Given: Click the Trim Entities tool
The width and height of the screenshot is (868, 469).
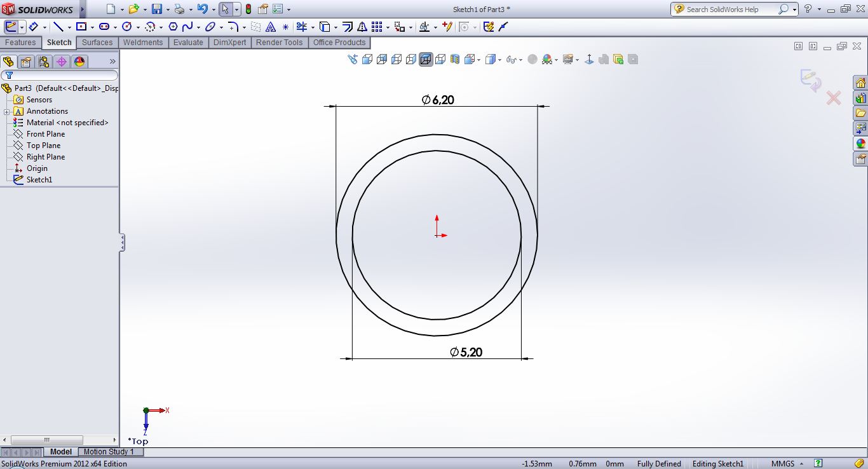Looking at the screenshot, I should (x=301, y=27).
